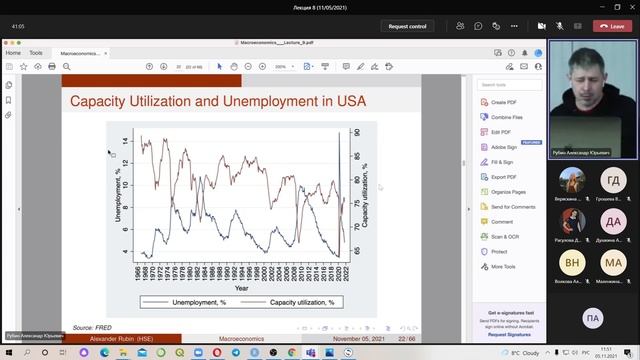Open page thumbnails panel icon
The width and height of the screenshot is (640, 360).
(x=9, y=85)
